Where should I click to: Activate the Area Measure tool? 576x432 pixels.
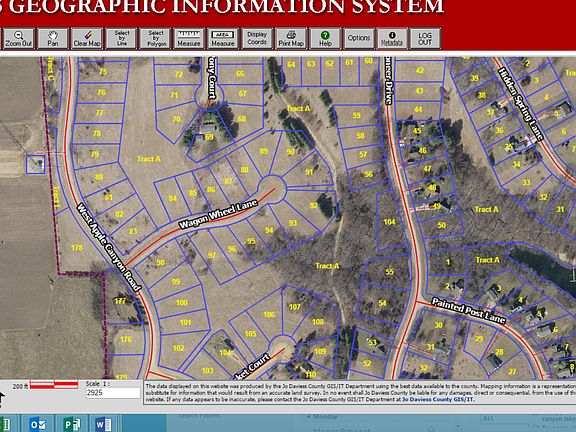tap(223, 39)
